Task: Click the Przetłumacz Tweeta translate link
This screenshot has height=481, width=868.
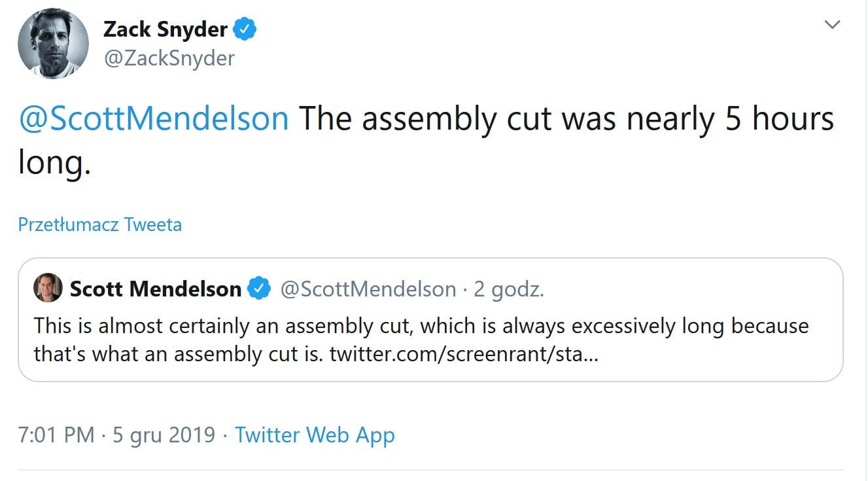Action: tap(100, 224)
